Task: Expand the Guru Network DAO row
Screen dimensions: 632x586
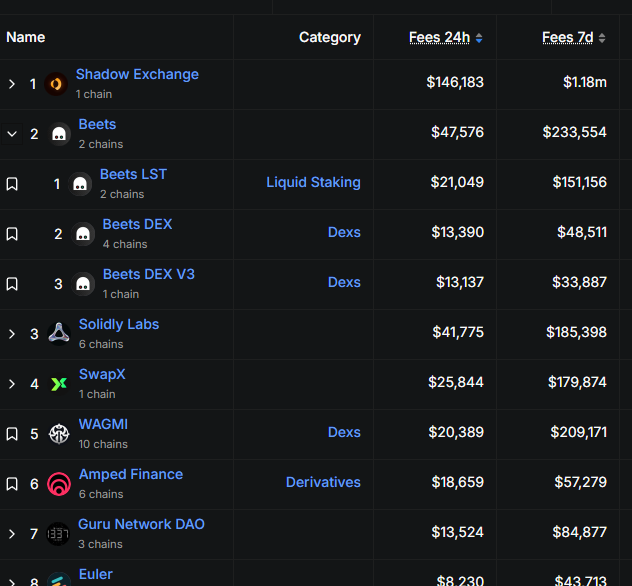Action: (x=12, y=534)
